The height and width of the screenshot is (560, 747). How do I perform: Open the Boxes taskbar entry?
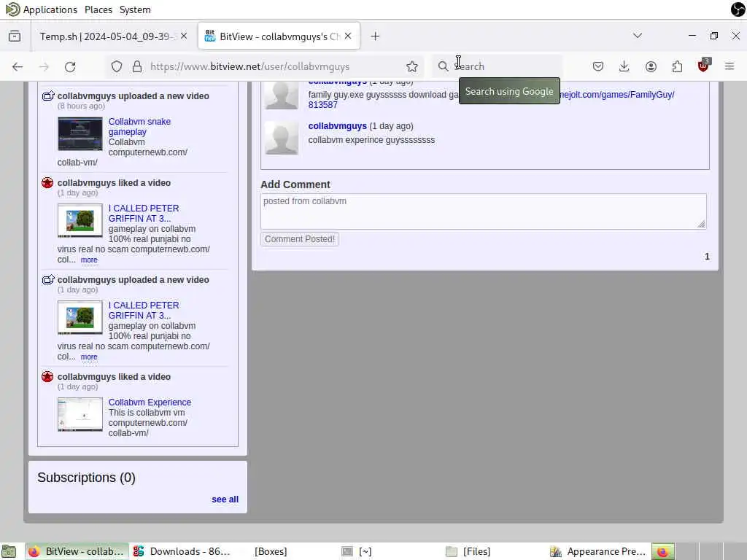coord(271,551)
